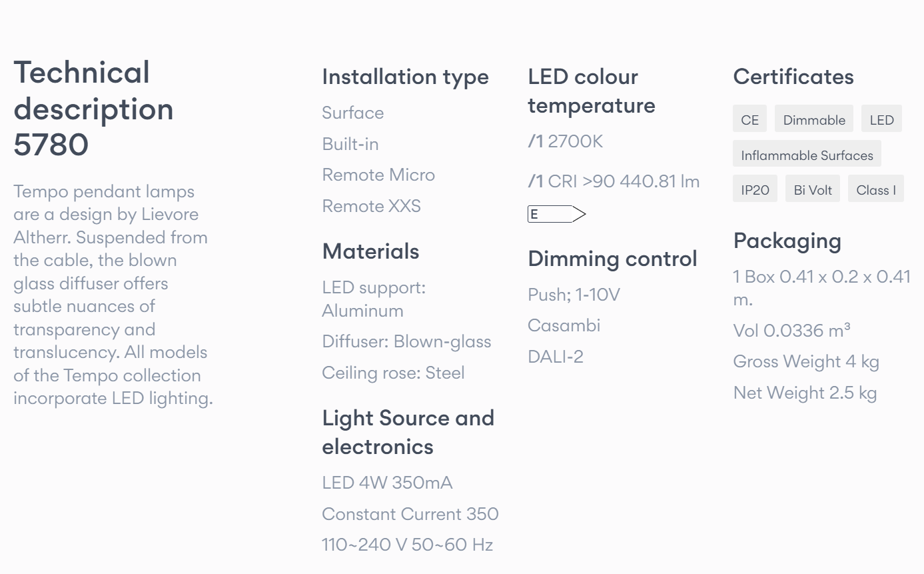Click the Diffuser: Blown-glass material entry
Viewport: 924px width, 574px height.
[x=406, y=341]
